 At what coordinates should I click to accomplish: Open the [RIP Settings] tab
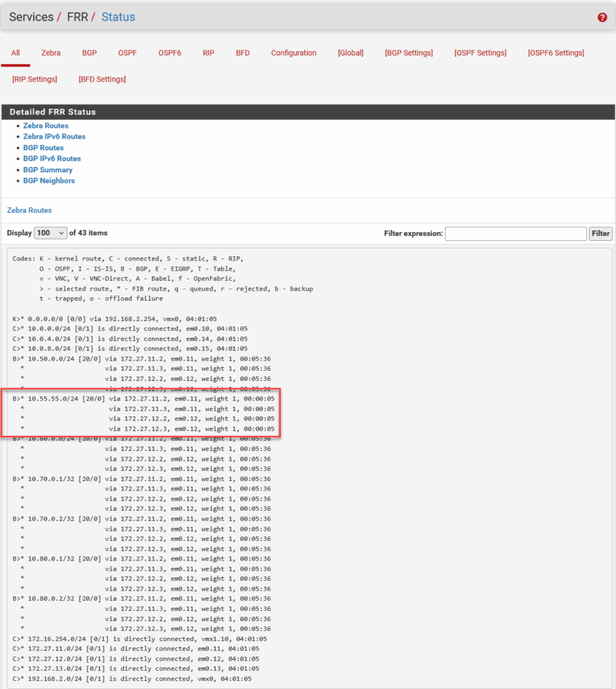35,79
